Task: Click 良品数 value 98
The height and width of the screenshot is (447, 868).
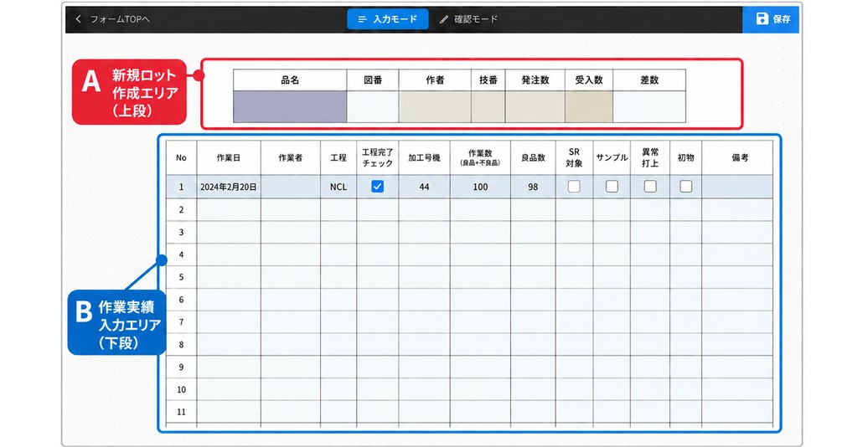Action: (x=533, y=187)
